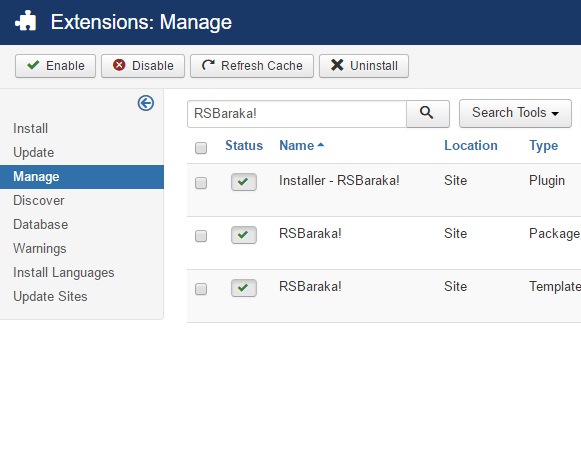Sort by the Status column header
Screen dimensions: 581x462
tap(244, 146)
